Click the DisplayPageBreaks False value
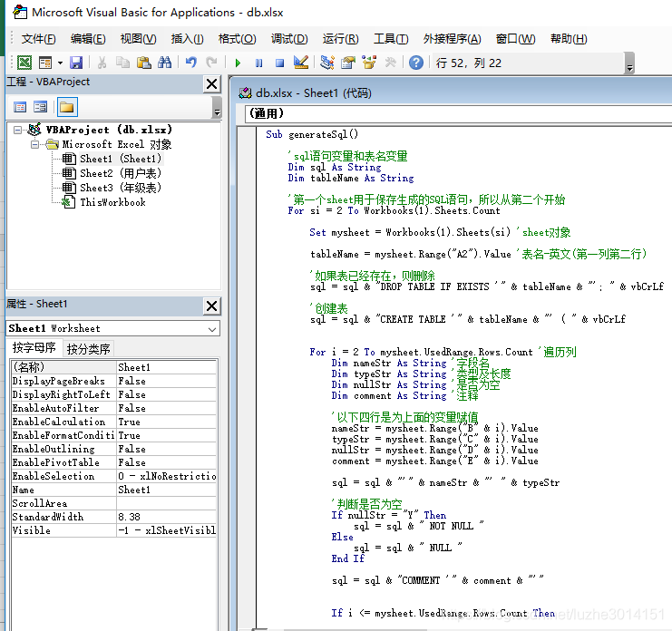Viewport: 672px width, 631px height. click(x=166, y=382)
